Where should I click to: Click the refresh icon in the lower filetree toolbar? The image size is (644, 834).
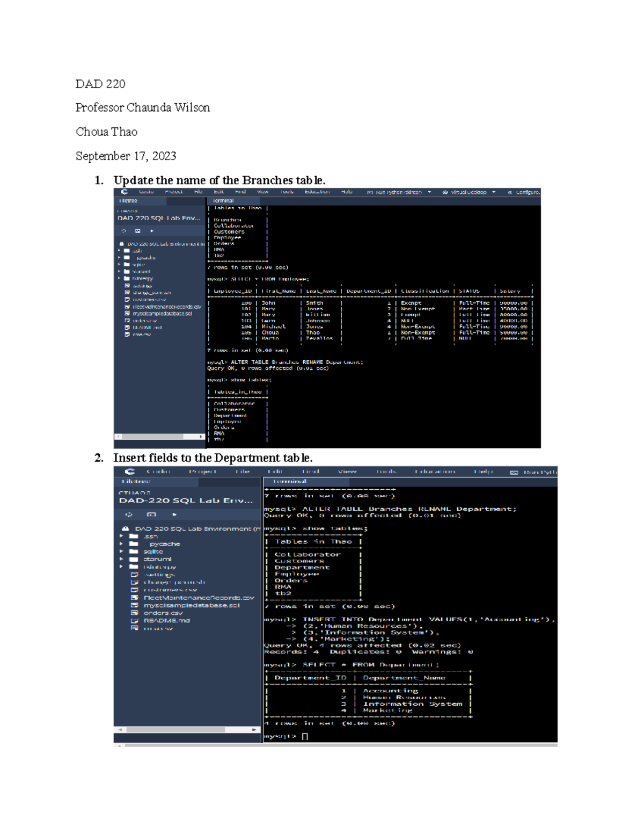[x=129, y=514]
